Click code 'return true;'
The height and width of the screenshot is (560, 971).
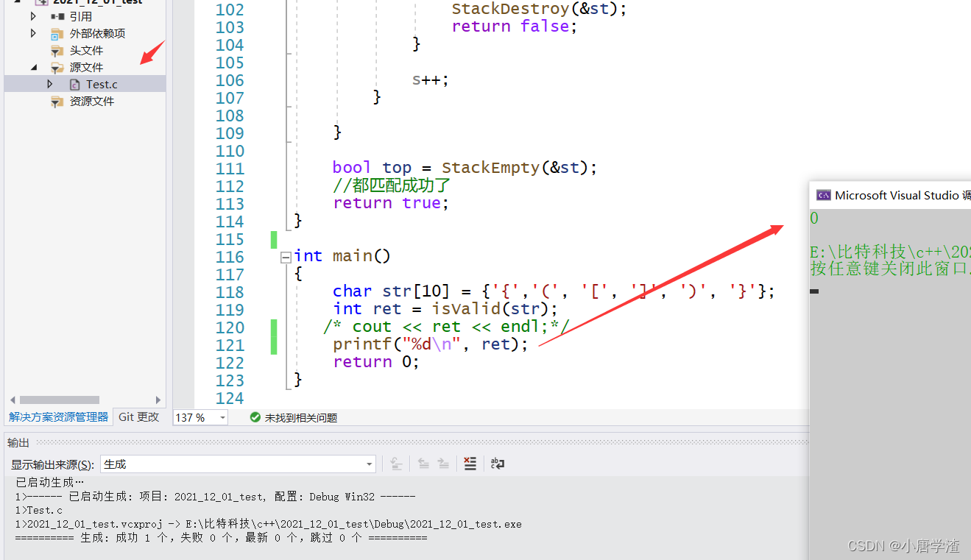[391, 203]
